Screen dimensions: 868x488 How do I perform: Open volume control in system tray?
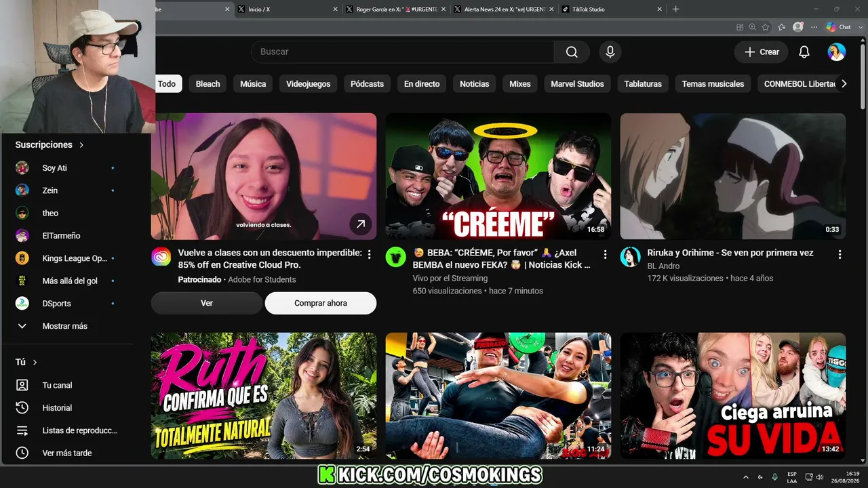tap(819, 477)
